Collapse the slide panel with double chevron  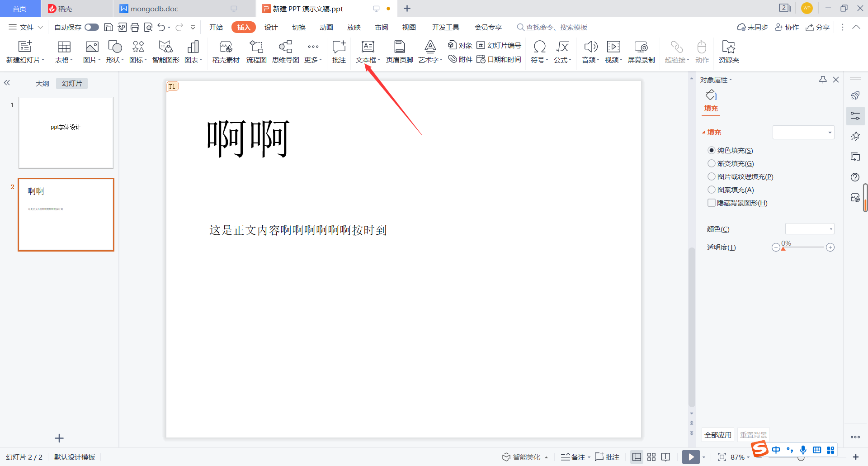coord(7,83)
